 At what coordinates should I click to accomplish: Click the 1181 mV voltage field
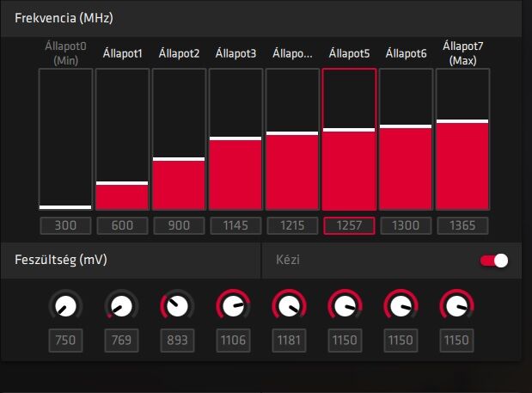(x=289, y=340)
